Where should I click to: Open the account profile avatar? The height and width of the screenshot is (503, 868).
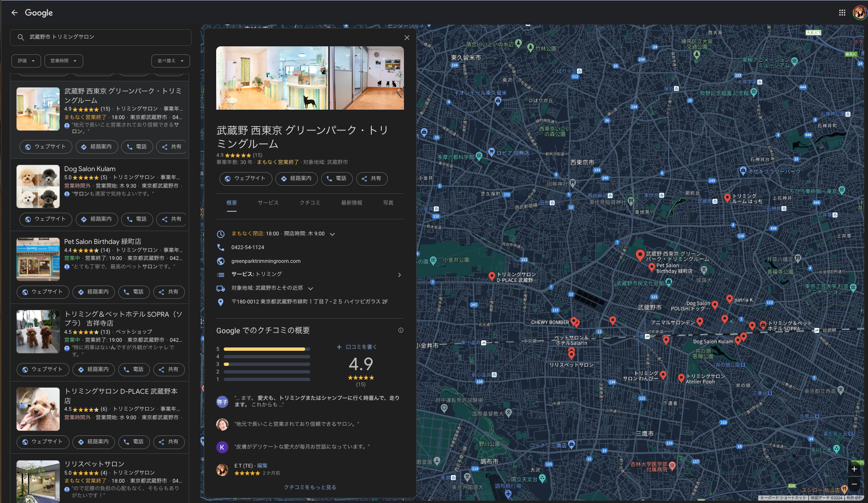(x=859, y=13)
